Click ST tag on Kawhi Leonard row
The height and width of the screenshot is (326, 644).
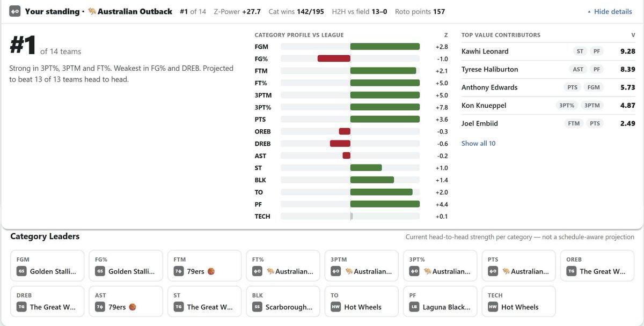580,51
